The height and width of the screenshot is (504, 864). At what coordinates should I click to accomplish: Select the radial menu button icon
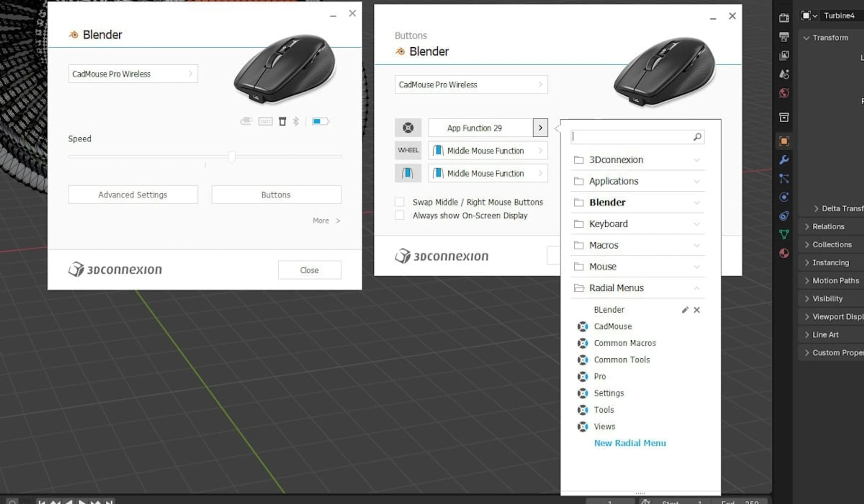(x=408, y=128)
